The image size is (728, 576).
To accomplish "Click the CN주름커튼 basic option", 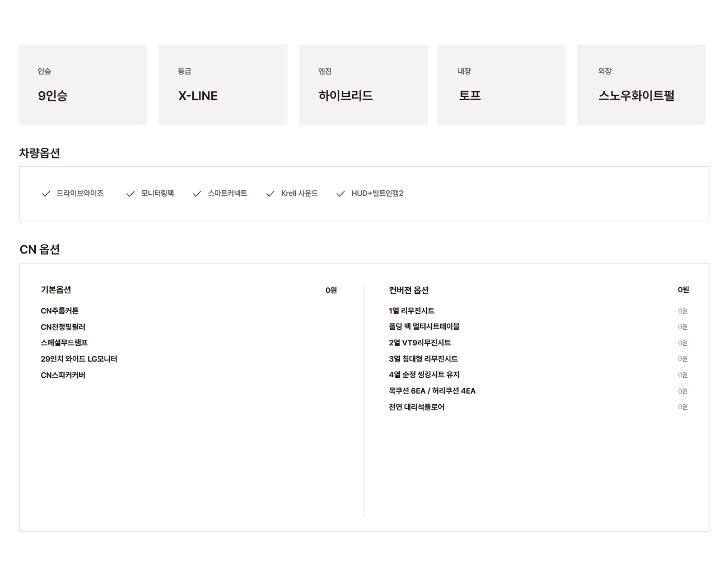I will pos(59,311).
